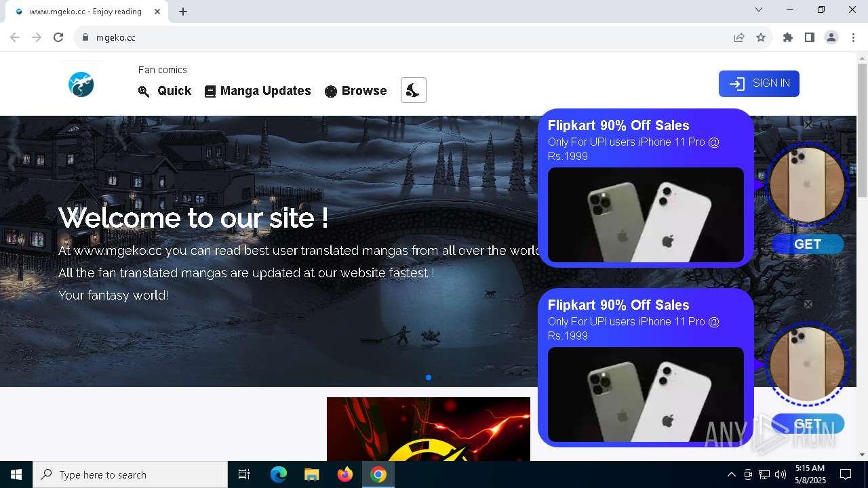868x488 pixels.
Task: Open a new tab with the plus button
Action: pyautogui.click(x=183, y=12)
